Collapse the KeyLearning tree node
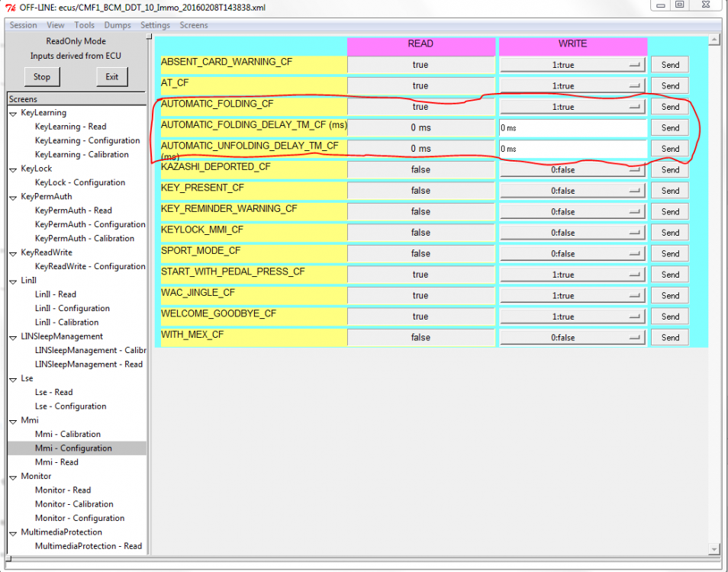The height and width of the screenshot is (572, 728). point(13,113)
